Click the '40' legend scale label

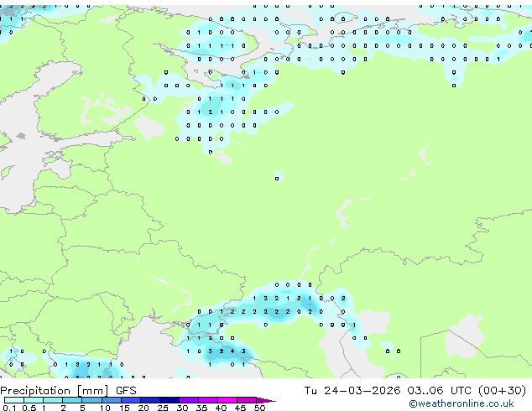click(x=221, y=408)
